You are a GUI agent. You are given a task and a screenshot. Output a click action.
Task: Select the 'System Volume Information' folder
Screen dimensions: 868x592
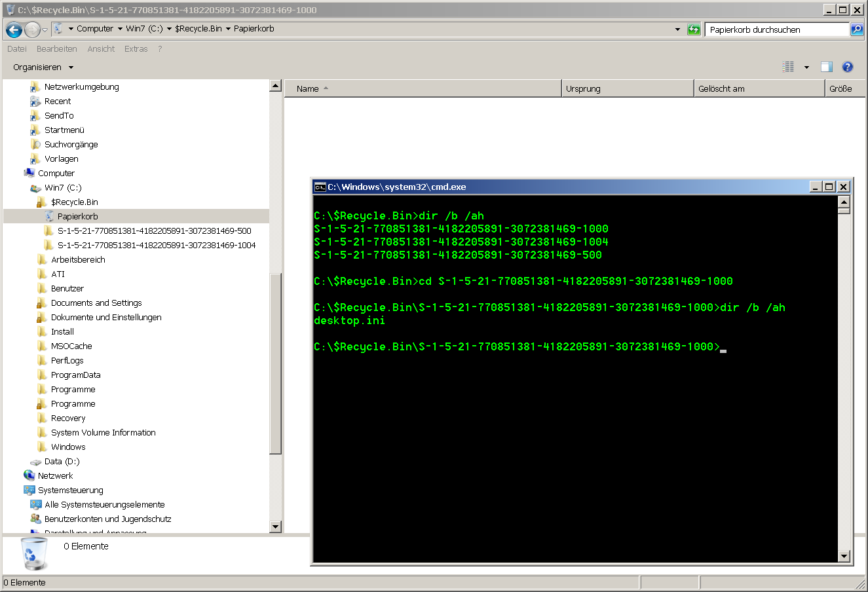[103, 432]
